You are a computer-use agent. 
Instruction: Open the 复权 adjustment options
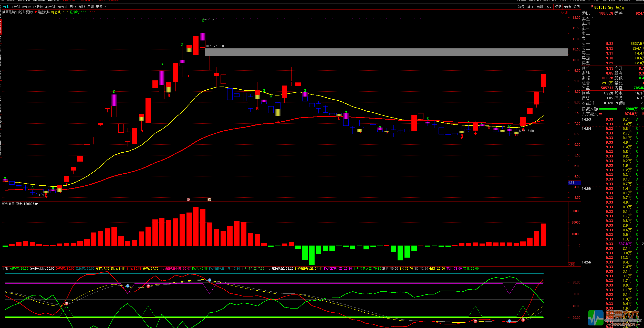tap(521, 7)
